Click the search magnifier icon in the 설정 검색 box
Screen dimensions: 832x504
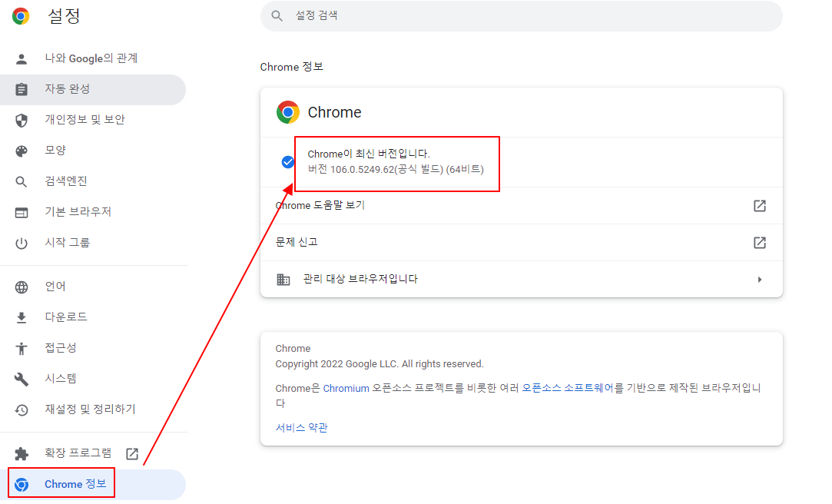tap(277, 16)
